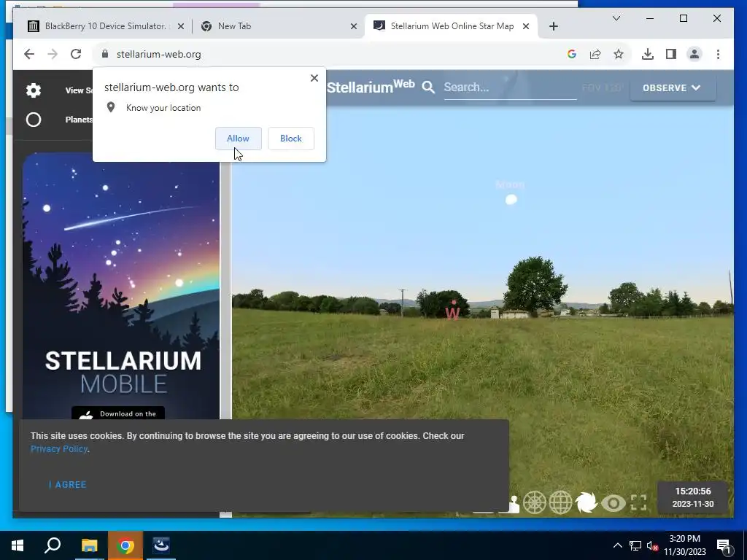Share this page icon

[x=595, y=54]
